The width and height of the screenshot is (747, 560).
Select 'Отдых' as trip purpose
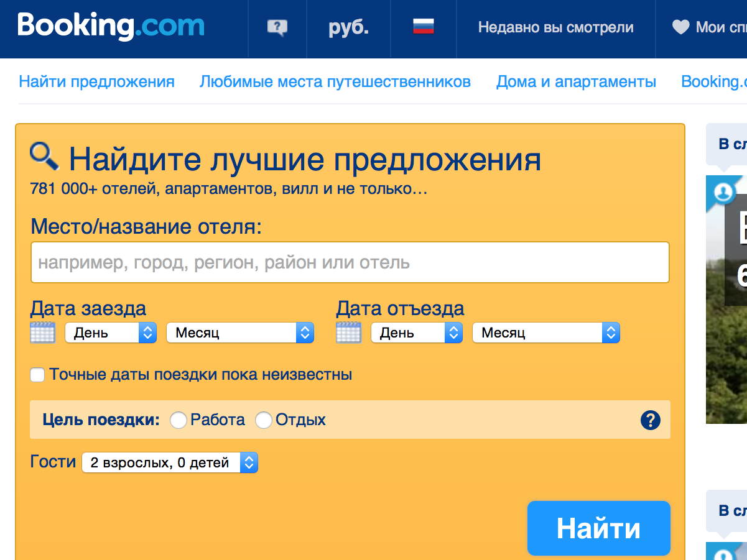264,420
